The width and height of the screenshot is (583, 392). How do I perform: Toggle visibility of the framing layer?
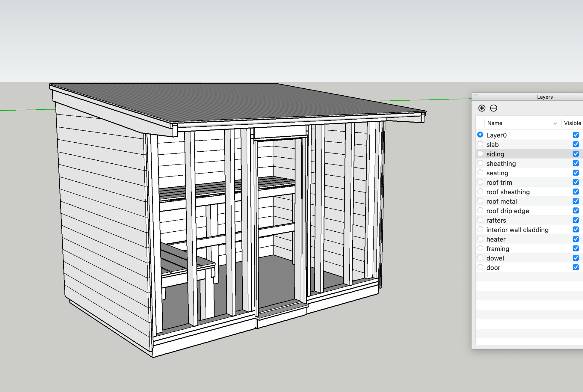[x=576, y=248]
